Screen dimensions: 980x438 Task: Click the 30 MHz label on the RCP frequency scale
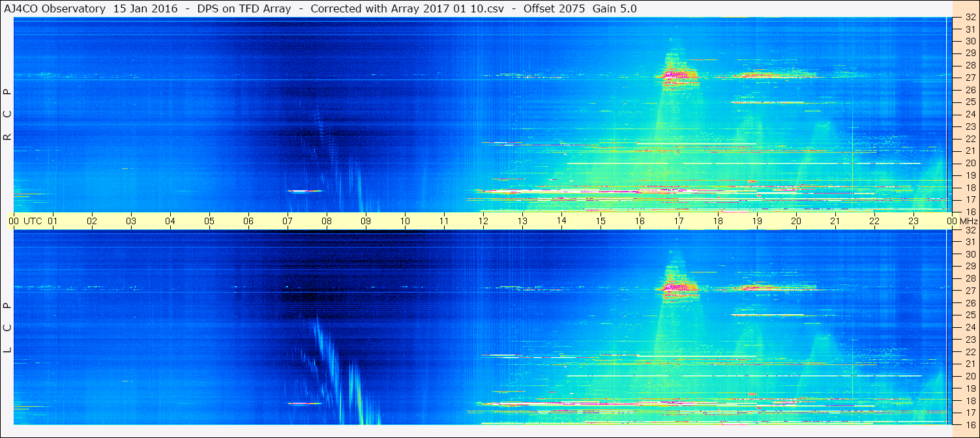(x=970, y=41)
